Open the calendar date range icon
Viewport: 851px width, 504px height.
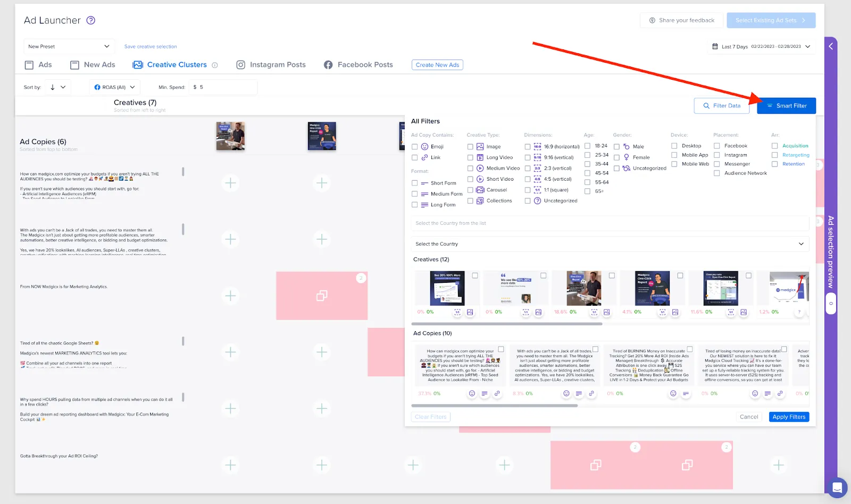point(715,46)
